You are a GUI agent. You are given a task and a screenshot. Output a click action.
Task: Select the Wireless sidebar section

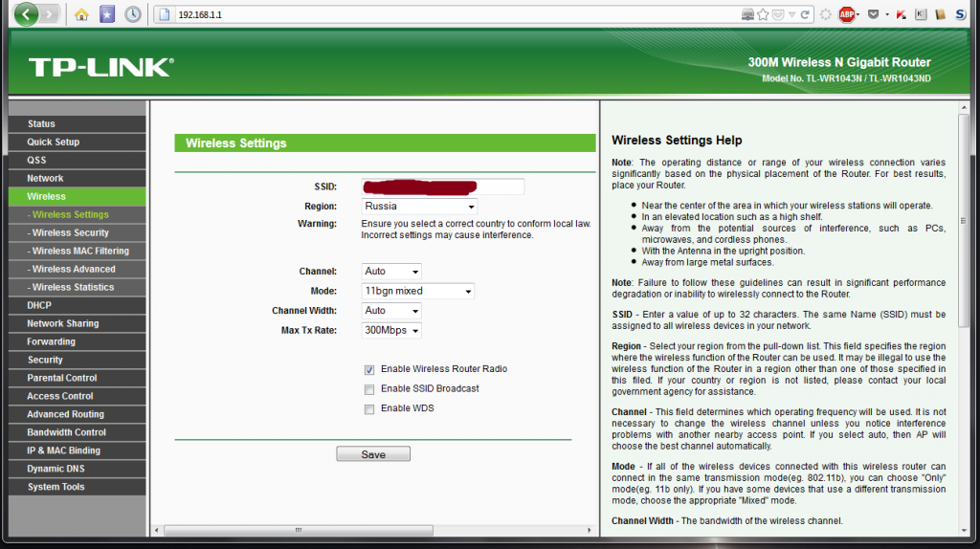[x=78, y=196]
